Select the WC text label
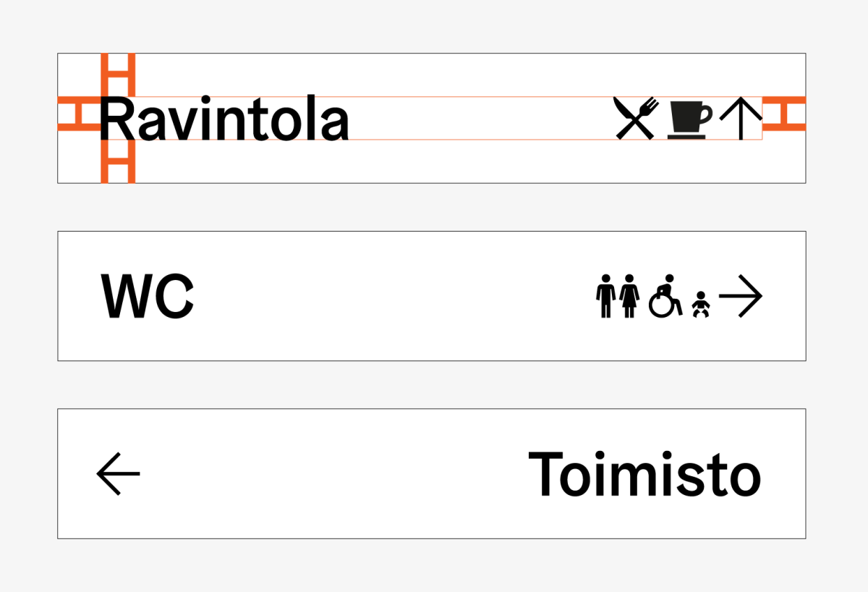Viewport: 868px width, 592px height. [148, 296]
